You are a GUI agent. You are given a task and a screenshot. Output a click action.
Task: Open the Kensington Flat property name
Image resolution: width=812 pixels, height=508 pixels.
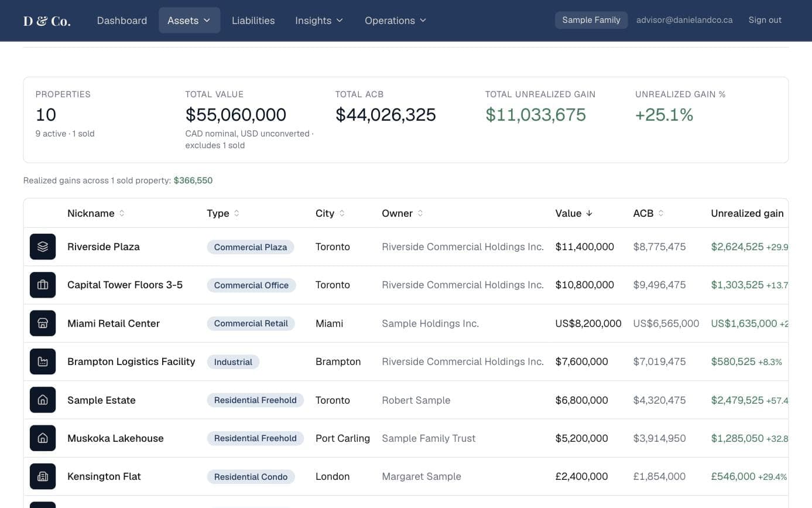point(104,476)
